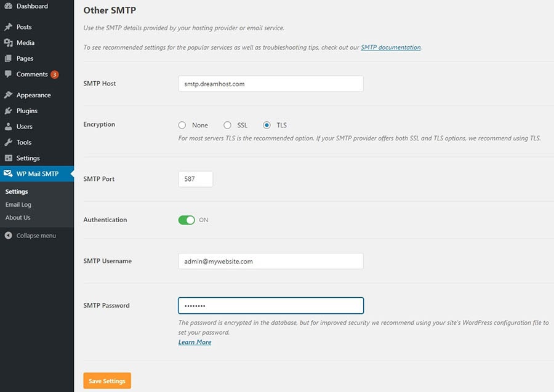The width and height of the screenshot is (554, 392).
Task: Click the WP Mail SMTP envelope icon
Action: click(8, 174)
